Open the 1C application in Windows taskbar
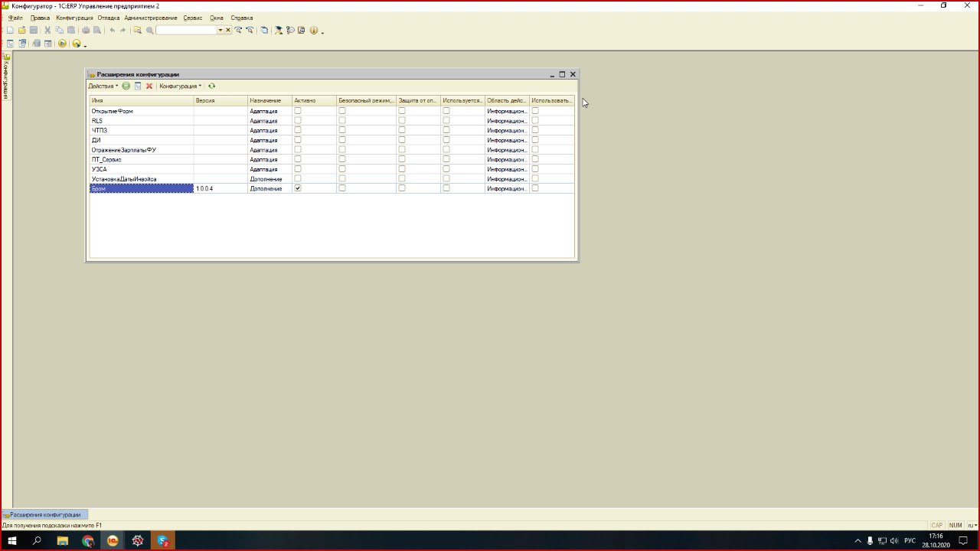Screen dimensions: 980x551 coord(113,540)
